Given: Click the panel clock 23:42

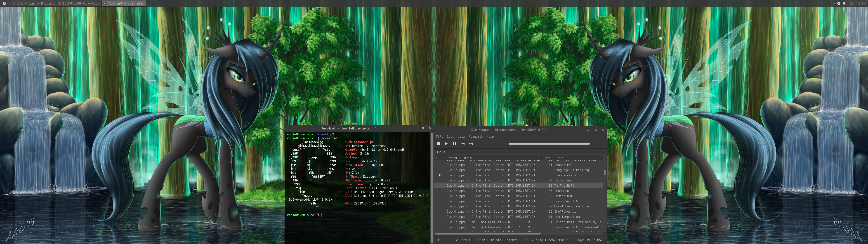Looking at the screenshot, I should 858,3.
